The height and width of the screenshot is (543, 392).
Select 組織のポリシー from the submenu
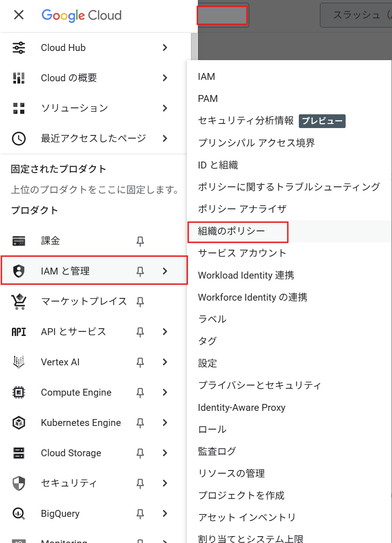(225, 231)
